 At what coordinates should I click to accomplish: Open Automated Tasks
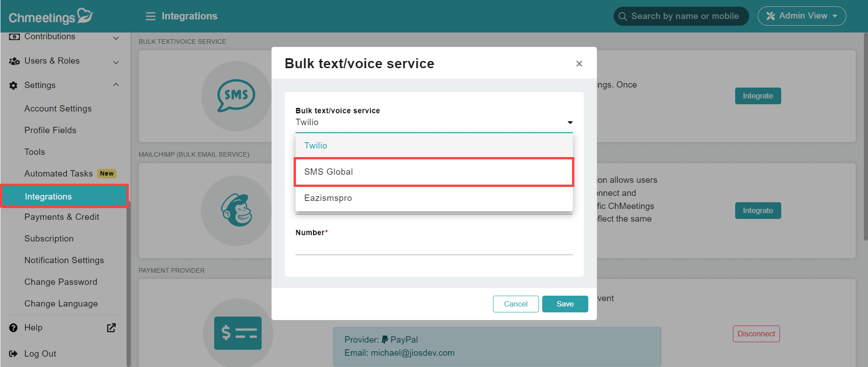tap(58, 174)
